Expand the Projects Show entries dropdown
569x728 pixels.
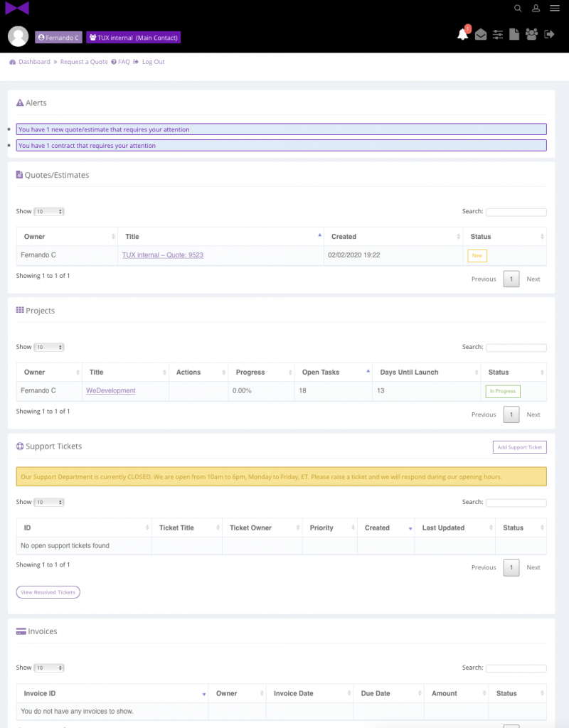[49, 347]
